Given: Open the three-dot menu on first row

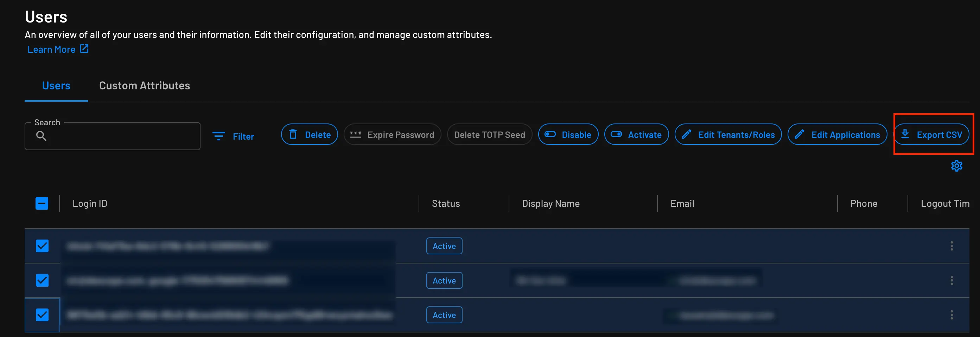Looking at the screenshot, I should click(x=952, y=246).
